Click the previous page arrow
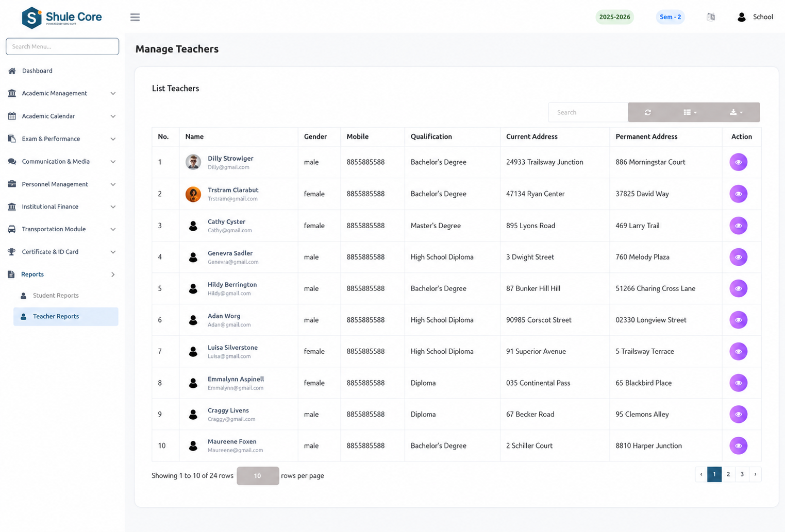 point(701,474)
